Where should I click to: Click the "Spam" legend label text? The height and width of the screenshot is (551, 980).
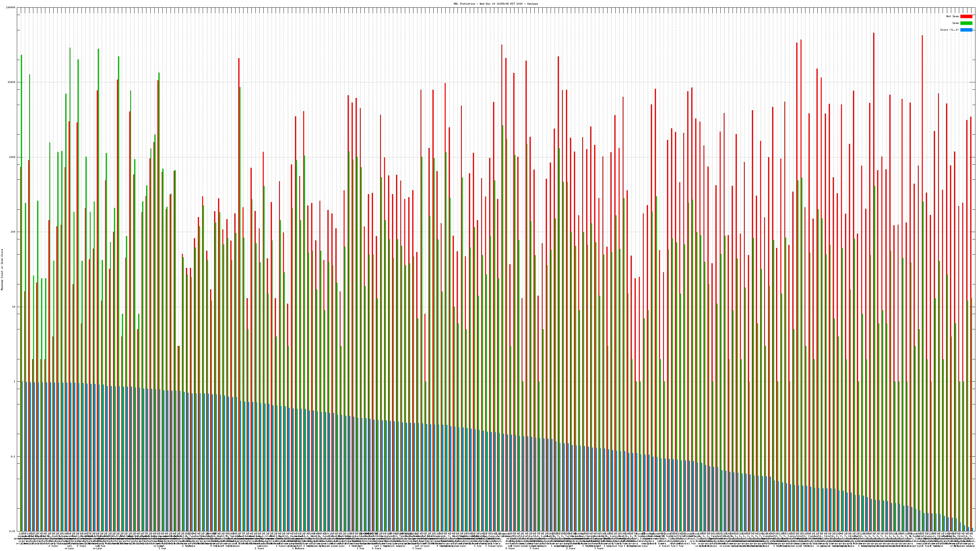point(956,23)
